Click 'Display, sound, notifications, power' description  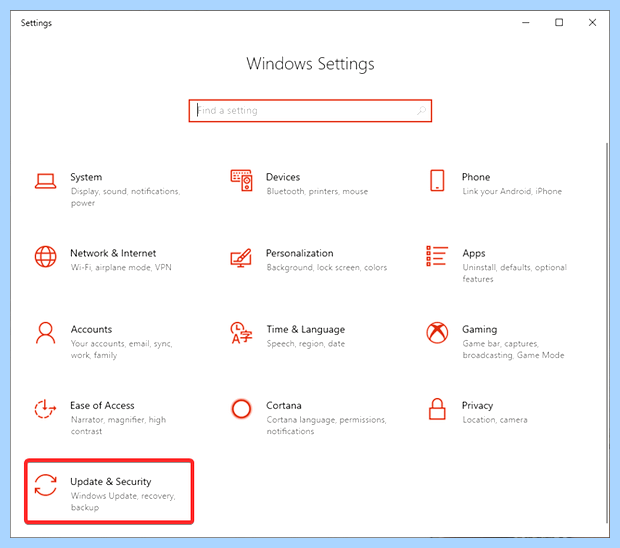pos(125,197)
